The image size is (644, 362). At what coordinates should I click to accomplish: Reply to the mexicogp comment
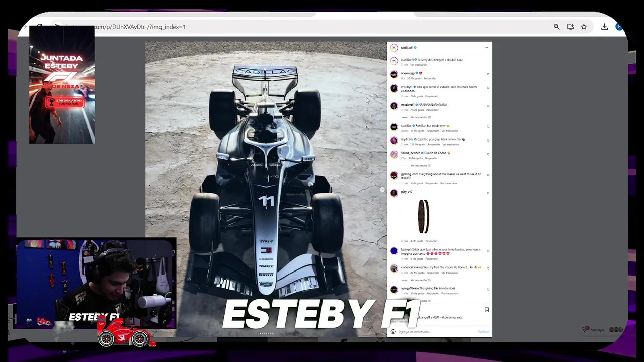pos(430,78)
